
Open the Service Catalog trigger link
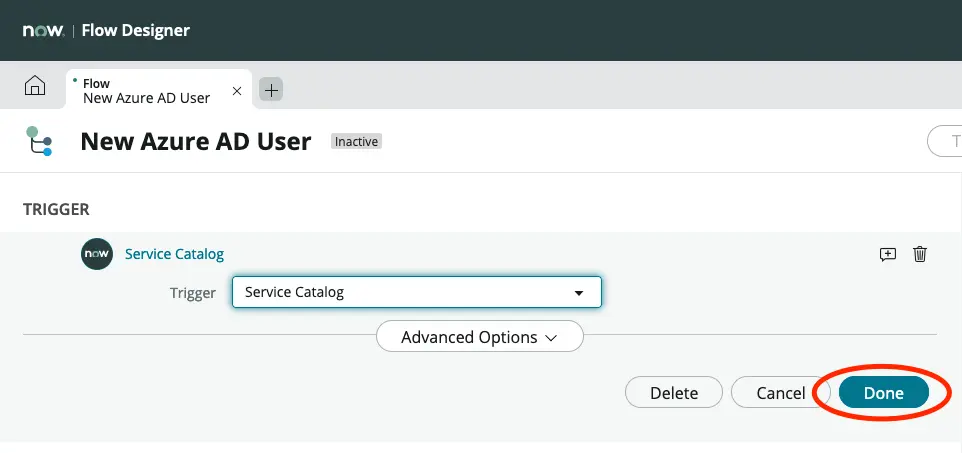pos(174,254)
